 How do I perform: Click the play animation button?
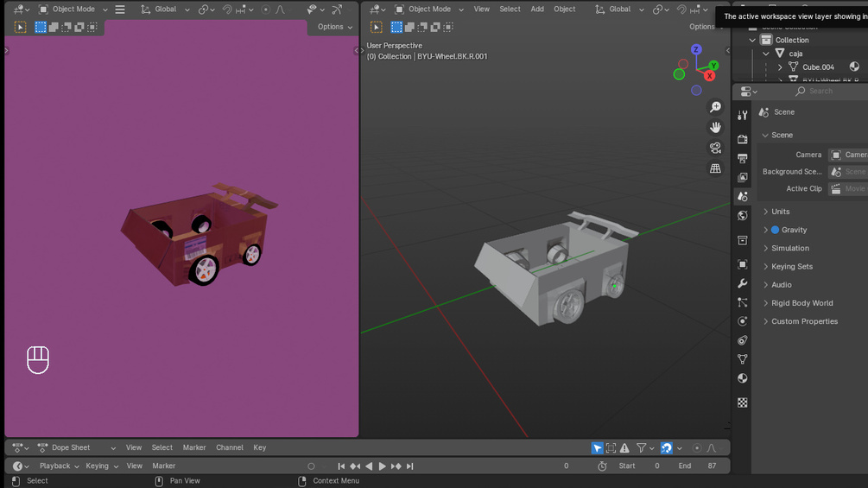(382, 466)
